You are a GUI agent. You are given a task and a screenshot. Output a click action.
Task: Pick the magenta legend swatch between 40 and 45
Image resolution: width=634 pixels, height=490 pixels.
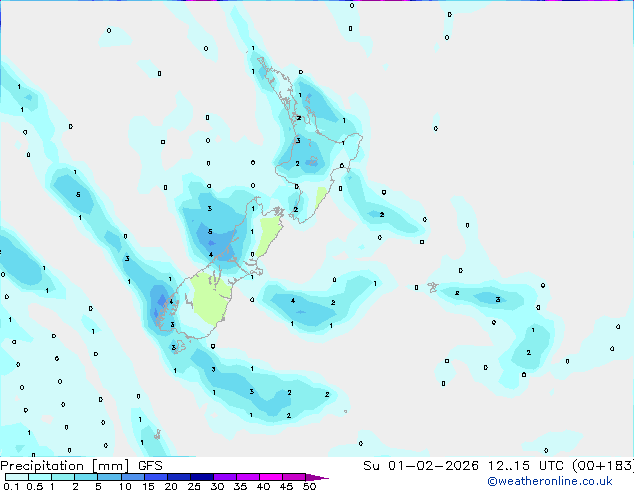pos(271,477)
